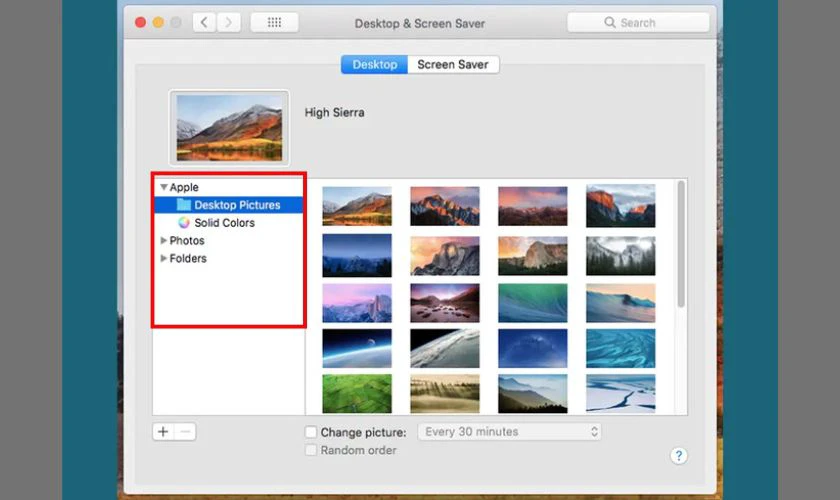Switch to the Desktop tab
Viewport: 840px width, 500px height.
(x=374, y=64)
